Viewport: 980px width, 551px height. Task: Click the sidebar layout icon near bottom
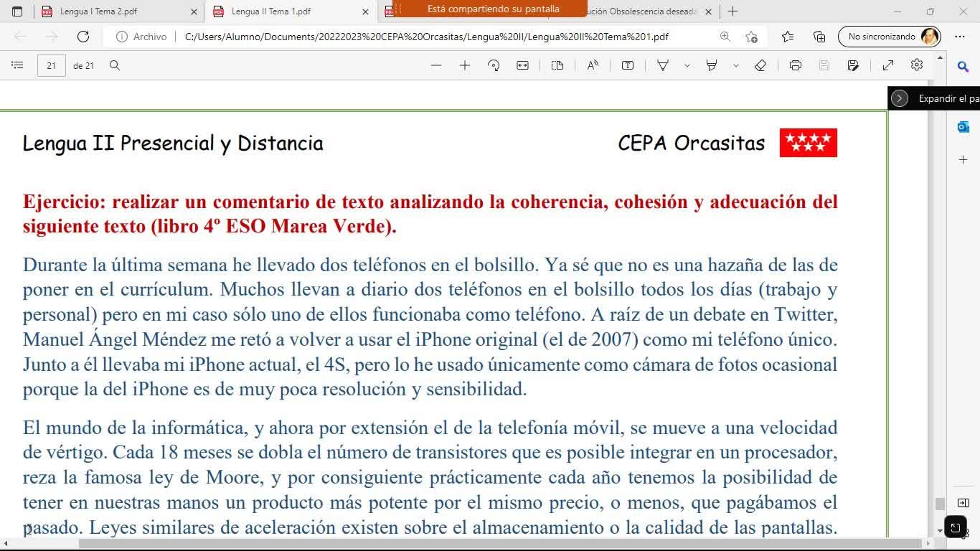(963, 503)
